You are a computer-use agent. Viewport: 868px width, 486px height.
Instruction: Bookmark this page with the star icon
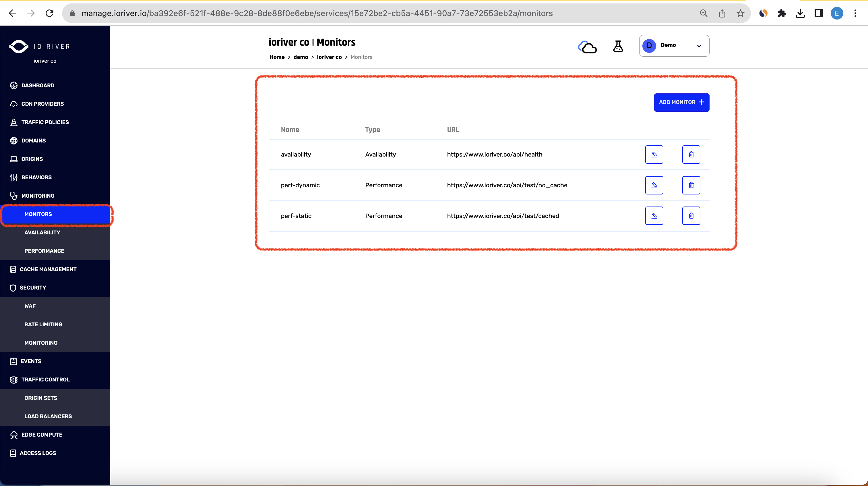pos(740,13)
